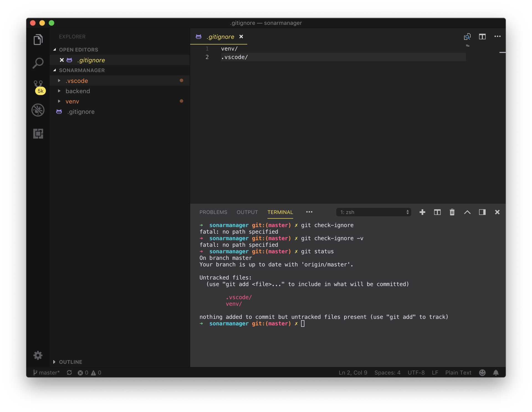Screen dimensions: 532x412
Task: Move the panel to the right side
Action: (482, 212)
